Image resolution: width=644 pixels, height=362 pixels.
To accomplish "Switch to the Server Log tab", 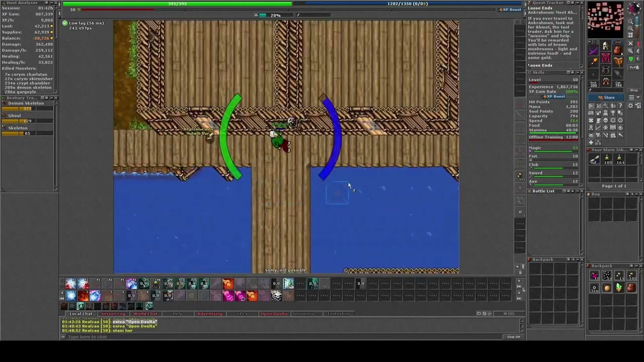I will tap(113, 314).
